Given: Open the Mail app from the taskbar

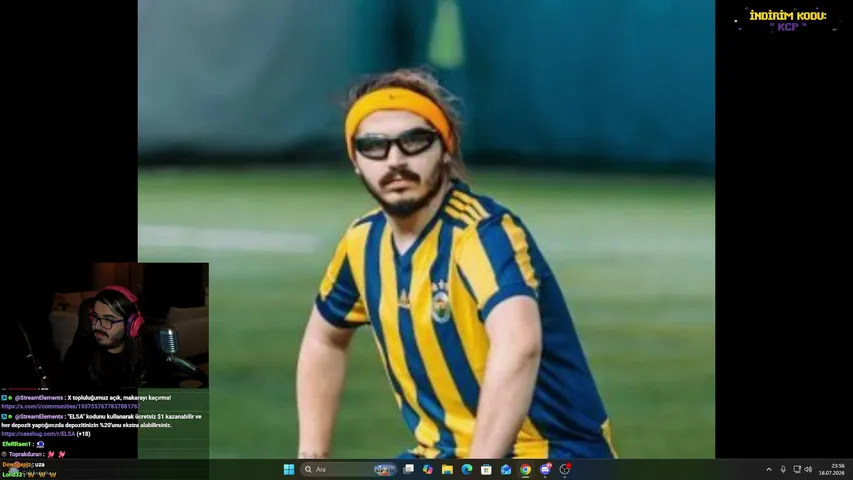Looking at the screenshot, I should pyautogui.click(x=506, y=469).
